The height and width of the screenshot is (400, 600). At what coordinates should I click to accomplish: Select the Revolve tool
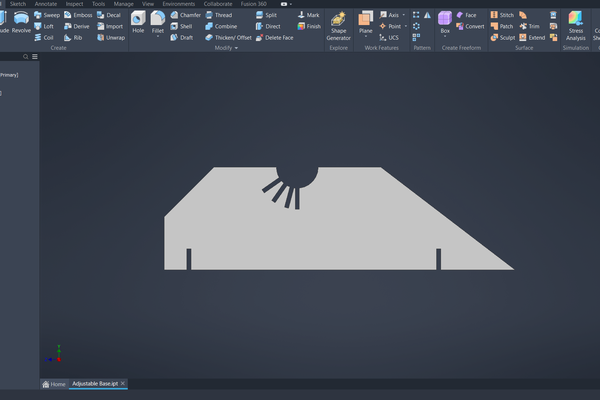[x=21, y=22]
